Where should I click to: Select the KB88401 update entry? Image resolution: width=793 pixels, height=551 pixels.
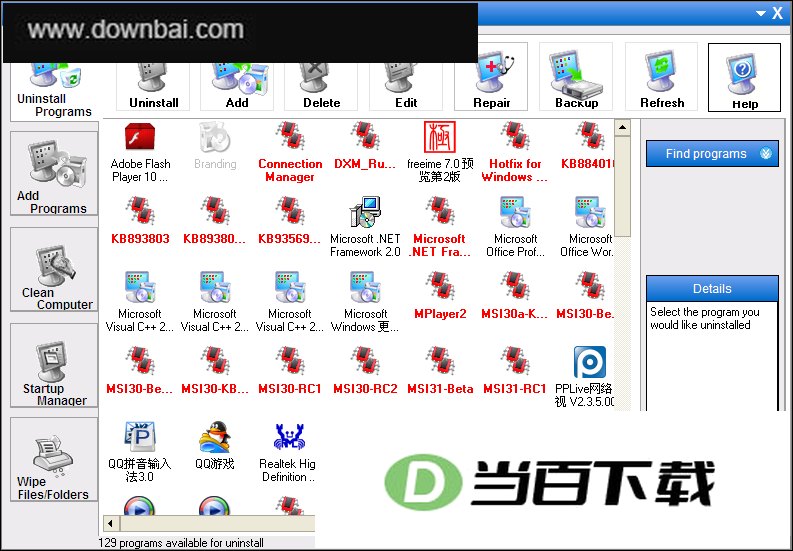coord(587,146)
